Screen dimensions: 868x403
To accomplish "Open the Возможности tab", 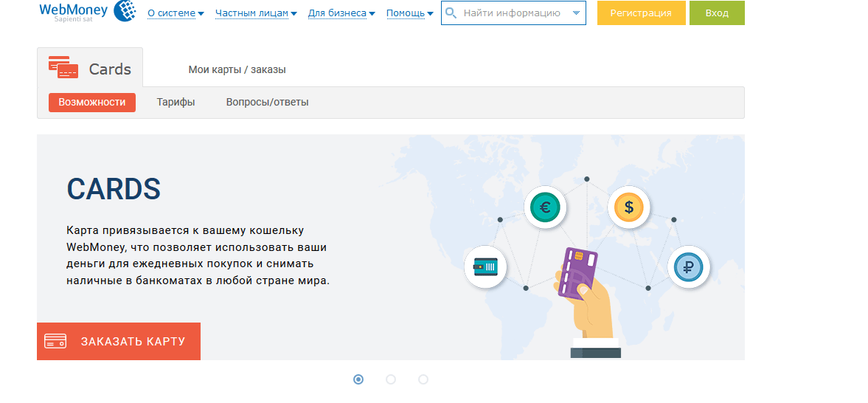I will tap(92, 103).
